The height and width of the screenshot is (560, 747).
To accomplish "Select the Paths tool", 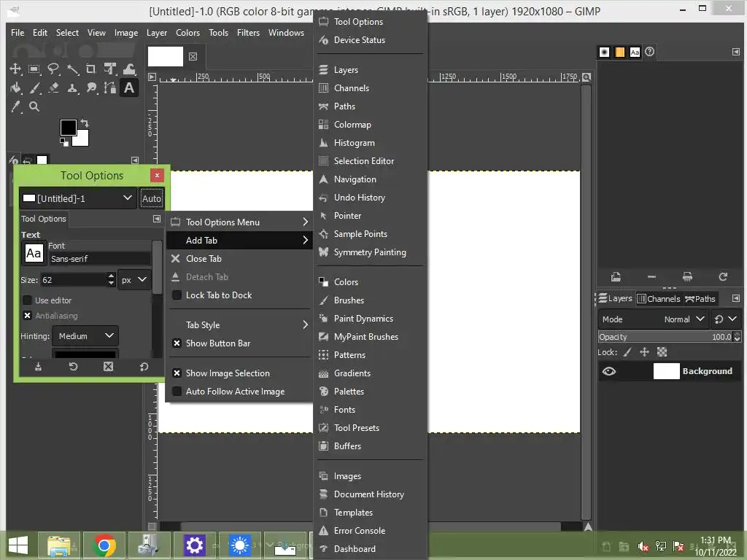I will [x=110, y=88].
